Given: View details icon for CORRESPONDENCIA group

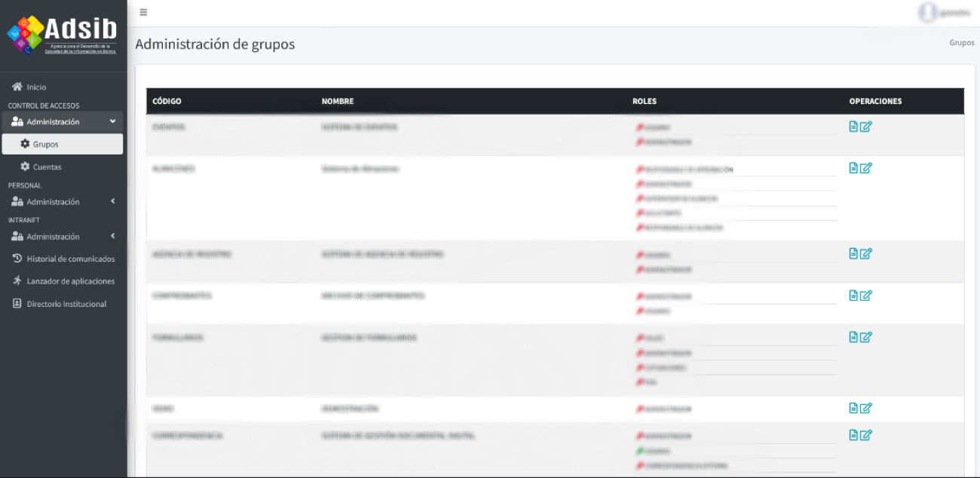Looking at the screenshot, I should pos(853,435).
